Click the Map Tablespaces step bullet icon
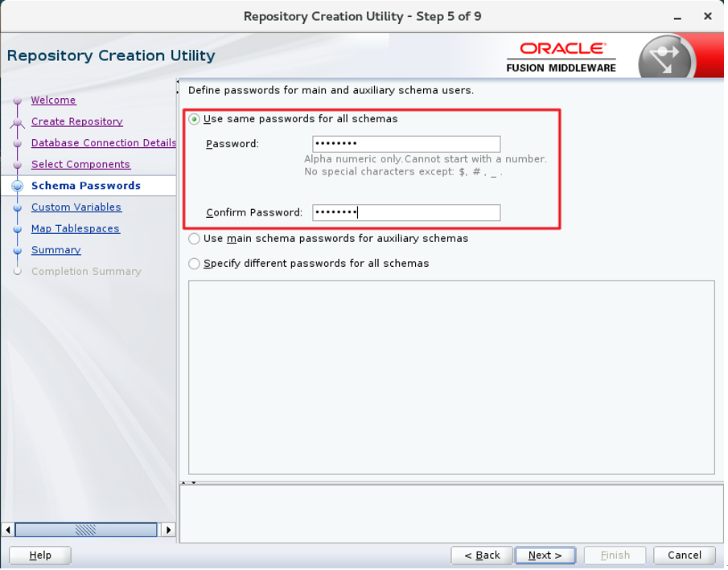Screen dimensions: 728x570 18,229
